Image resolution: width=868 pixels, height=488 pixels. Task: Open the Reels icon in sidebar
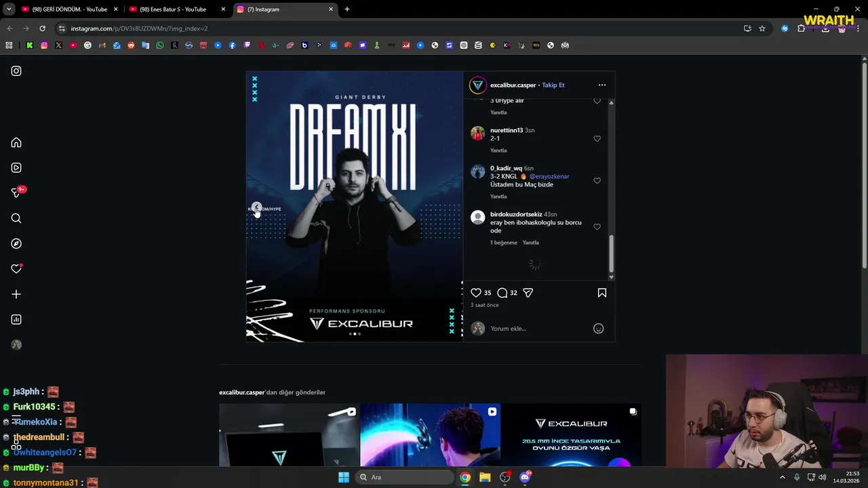[x=16, y=168]
